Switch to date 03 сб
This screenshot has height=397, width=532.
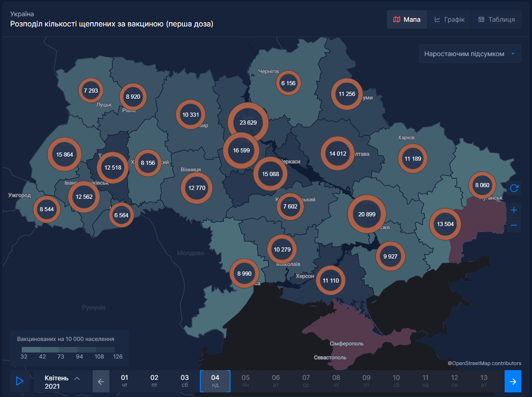point(185,381)
